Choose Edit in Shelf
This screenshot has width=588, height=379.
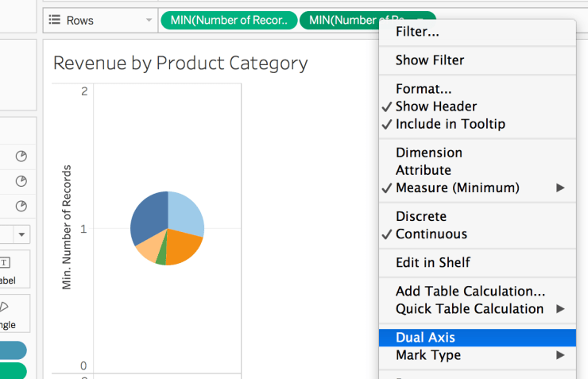(x=433, y=262)
